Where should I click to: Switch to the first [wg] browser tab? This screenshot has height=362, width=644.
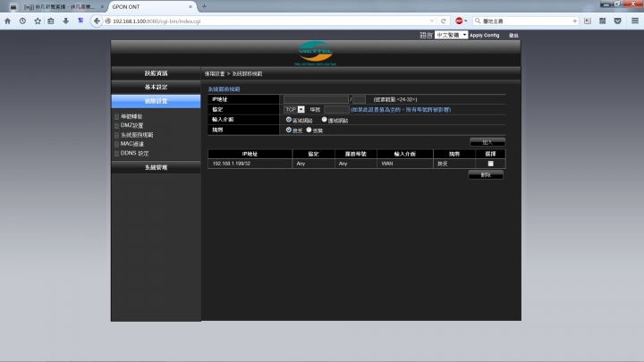tap(60, 6)
